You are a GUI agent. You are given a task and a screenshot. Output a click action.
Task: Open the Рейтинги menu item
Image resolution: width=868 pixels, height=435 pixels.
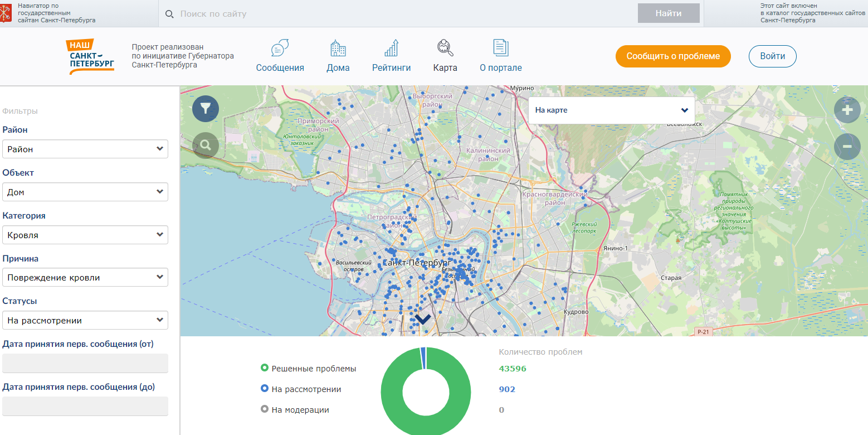[x=392, y=67]
